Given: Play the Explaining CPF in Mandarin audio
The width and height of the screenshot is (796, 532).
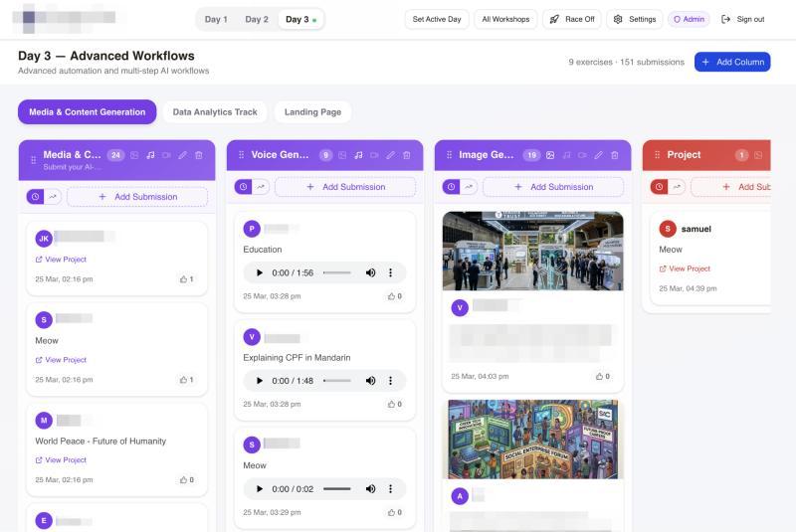Looking at the screenshot, I should (260, 381).
